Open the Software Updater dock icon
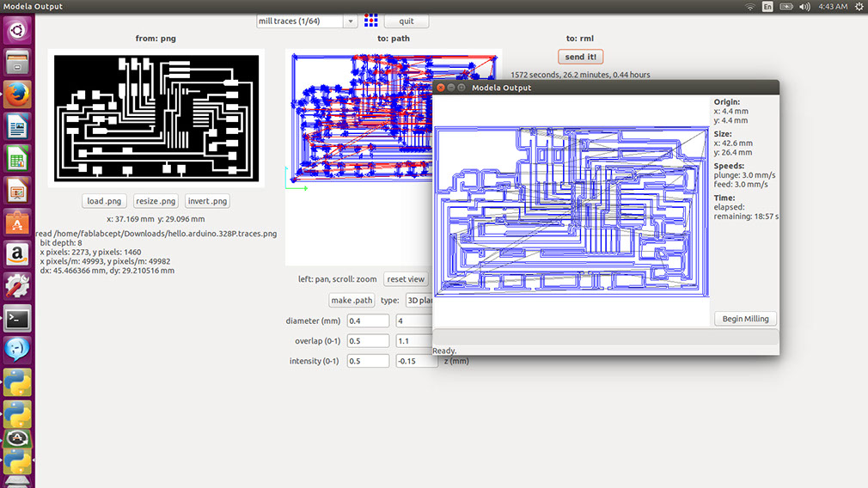This screenshot has width=868, height=488. 17,439
